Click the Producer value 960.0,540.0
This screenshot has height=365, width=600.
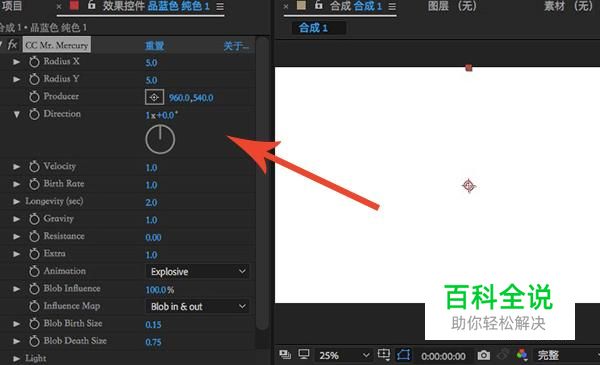click(191, 98)
